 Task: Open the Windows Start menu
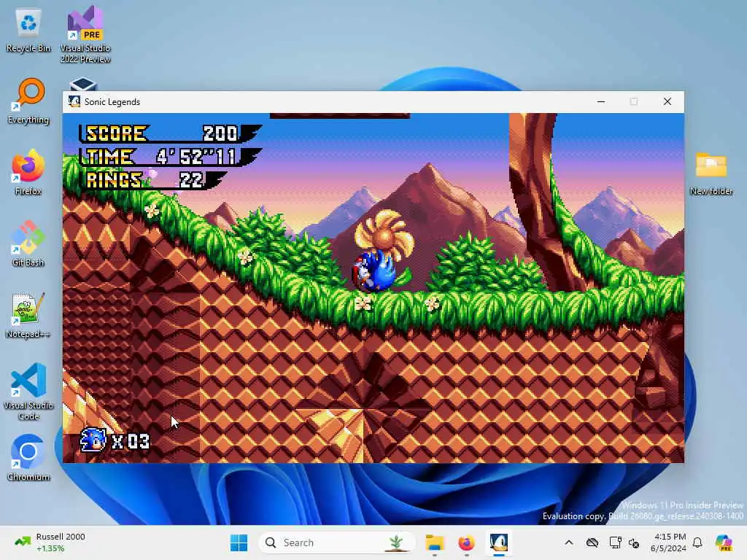point(239,542)
